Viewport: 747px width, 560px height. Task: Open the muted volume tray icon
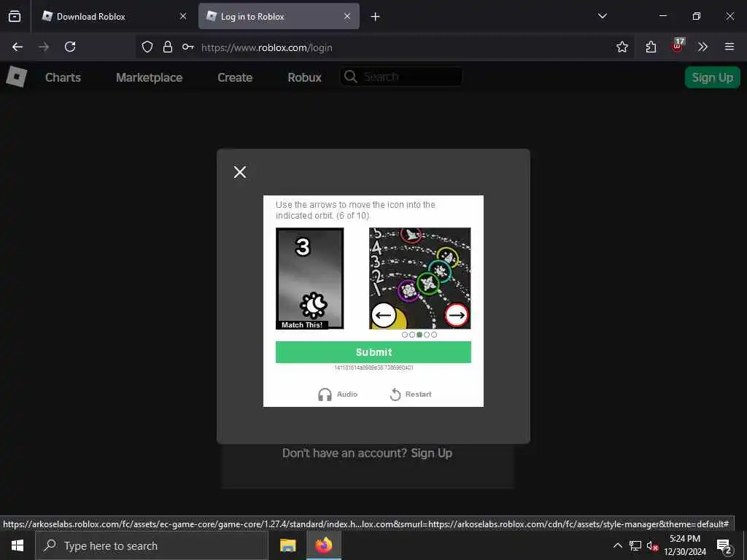click(652, 545)
